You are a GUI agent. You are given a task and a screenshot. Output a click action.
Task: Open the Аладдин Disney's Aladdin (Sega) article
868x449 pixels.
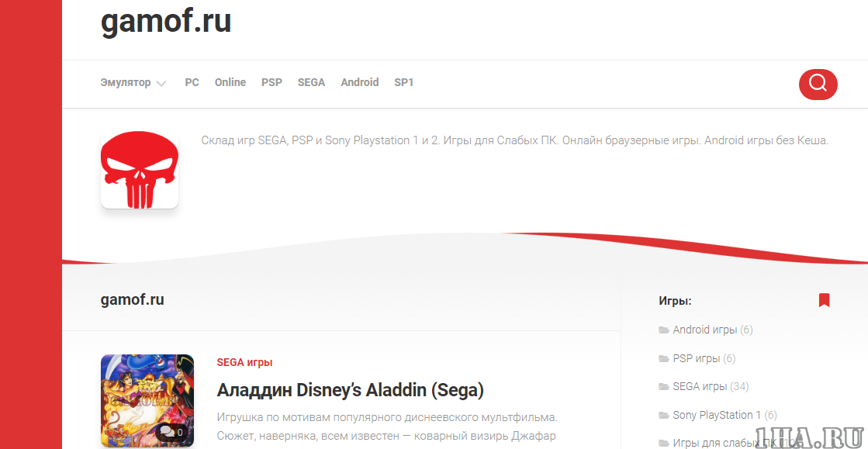(x=351, y=389)
